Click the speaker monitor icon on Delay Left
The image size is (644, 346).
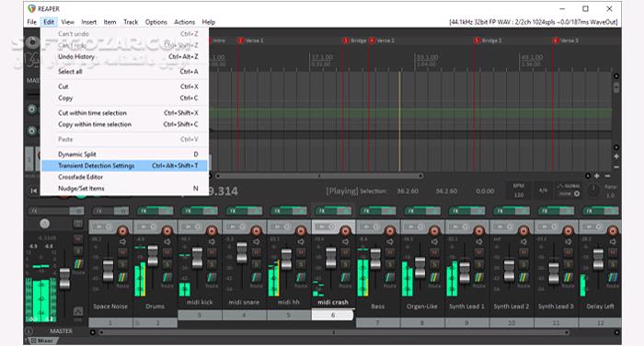pyautogui.click(x=613, y=242)
